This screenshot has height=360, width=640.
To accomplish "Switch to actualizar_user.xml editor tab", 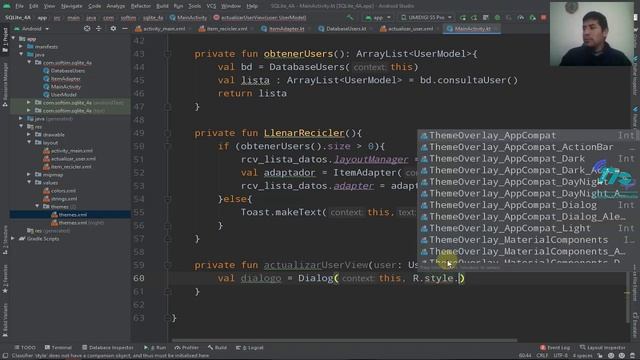I will tap(407, 29).
